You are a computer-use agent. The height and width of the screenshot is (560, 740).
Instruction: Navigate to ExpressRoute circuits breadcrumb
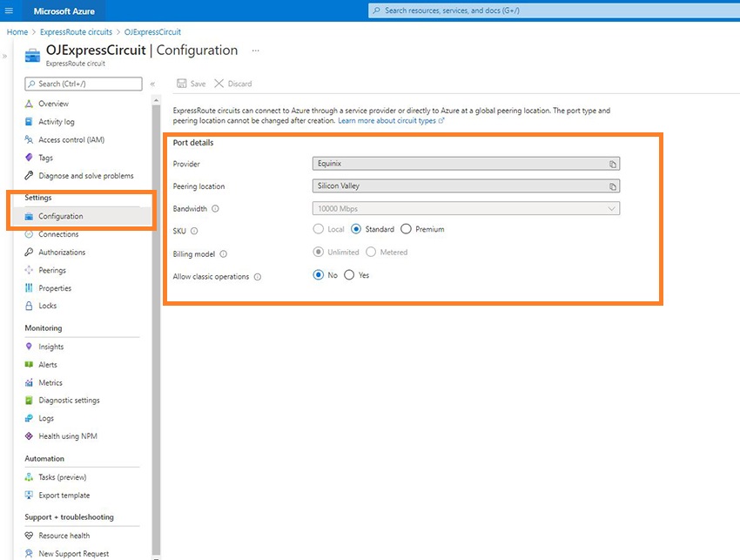tap(74, 32)
